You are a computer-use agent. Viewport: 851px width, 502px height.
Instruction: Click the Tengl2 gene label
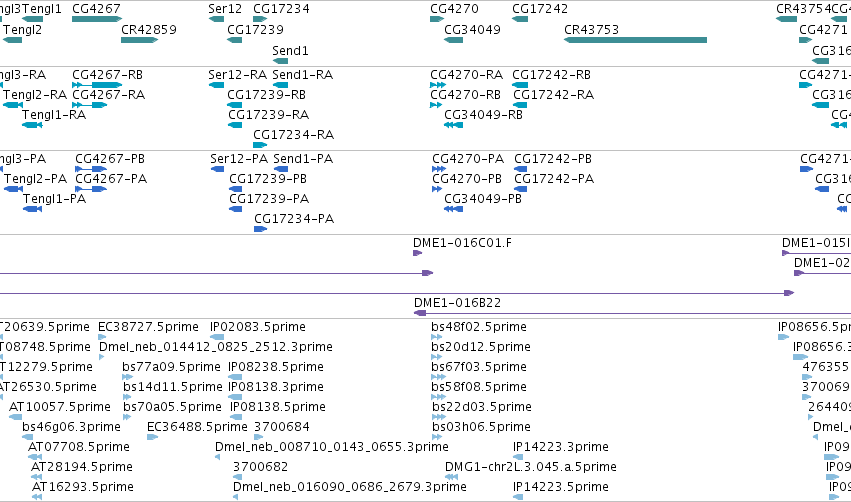pos(22,29)
